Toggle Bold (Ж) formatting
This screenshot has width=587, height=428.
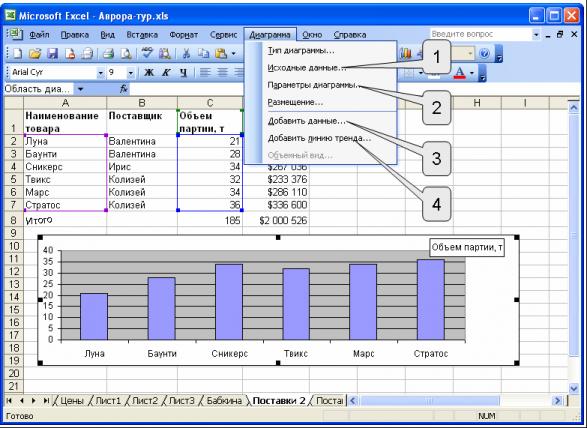[x=149, y=72]
